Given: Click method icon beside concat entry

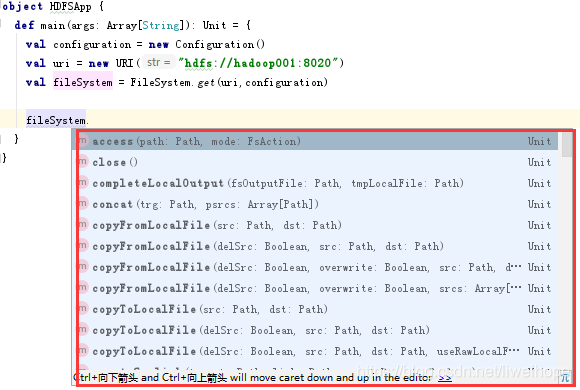Looking at the screenshot, I should click(83, 204).
